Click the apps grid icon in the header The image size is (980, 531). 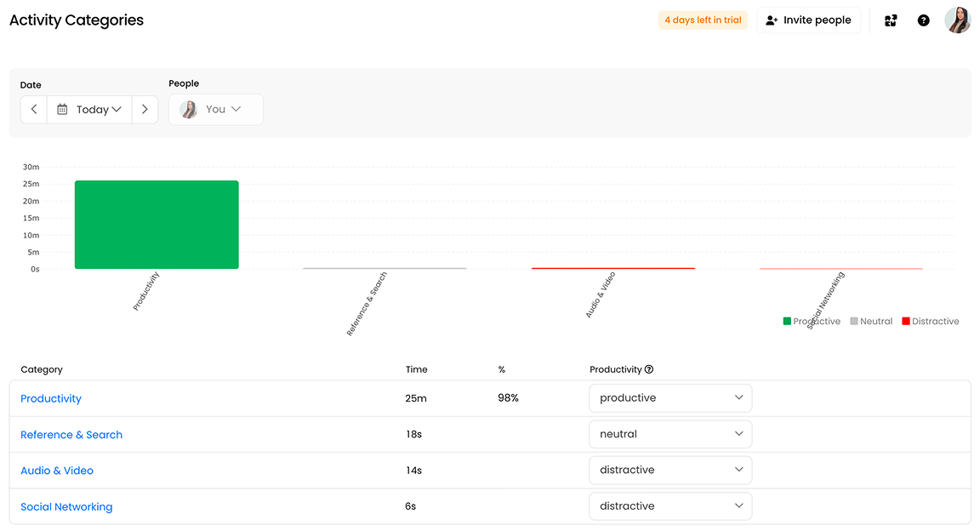click(891, 20)
